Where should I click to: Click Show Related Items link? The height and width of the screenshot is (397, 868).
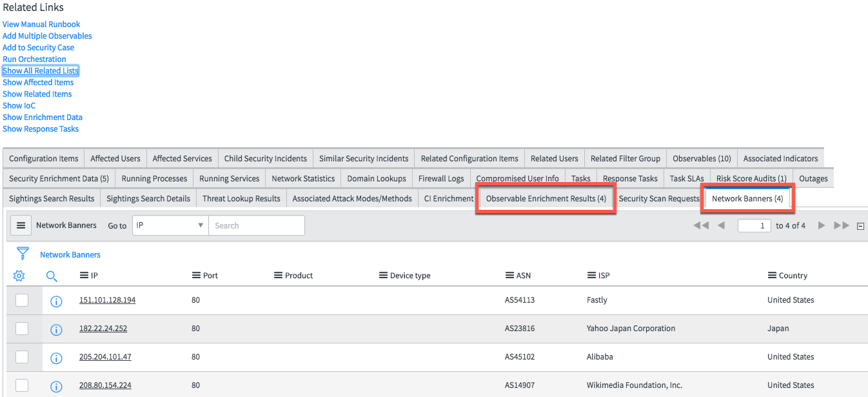point(37,94)
